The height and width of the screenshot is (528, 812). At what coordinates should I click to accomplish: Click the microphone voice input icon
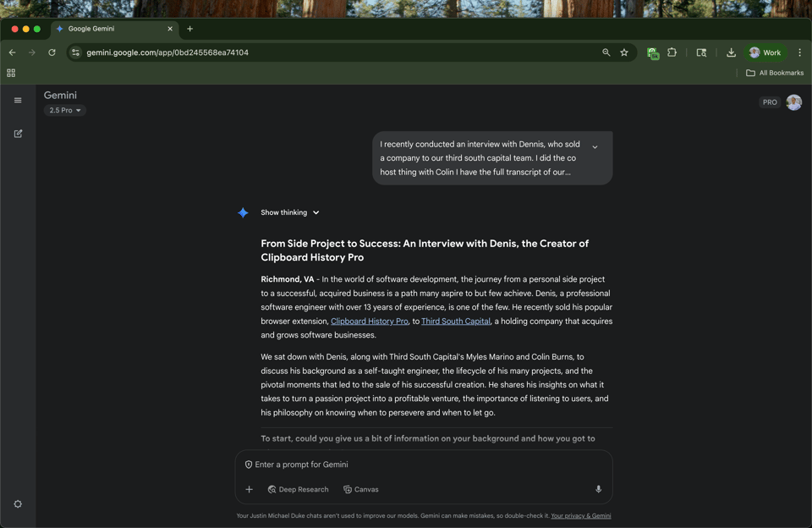598,489
